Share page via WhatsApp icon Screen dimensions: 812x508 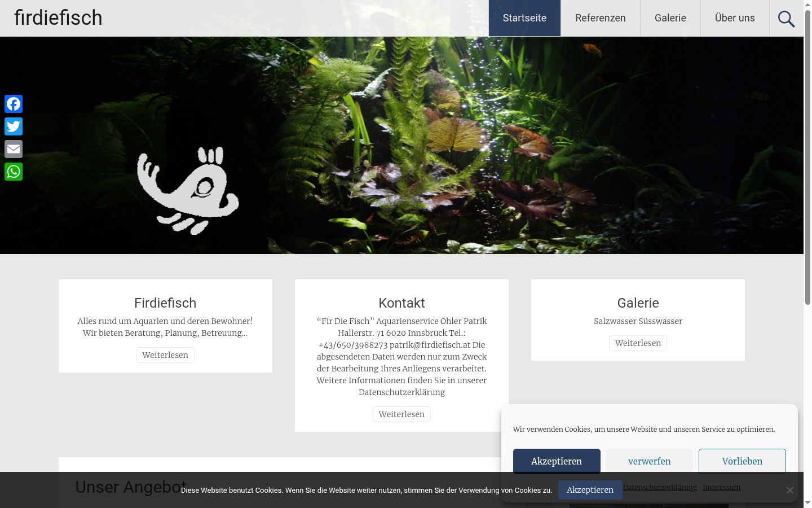(x=14, y=172)
